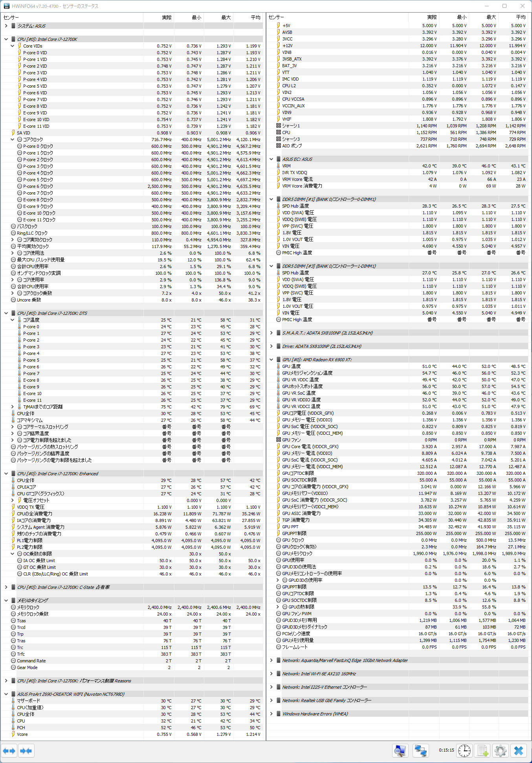Open sensor settings gear icon
The width and height of the screenshot is (532, 763).
click(501, 751)
